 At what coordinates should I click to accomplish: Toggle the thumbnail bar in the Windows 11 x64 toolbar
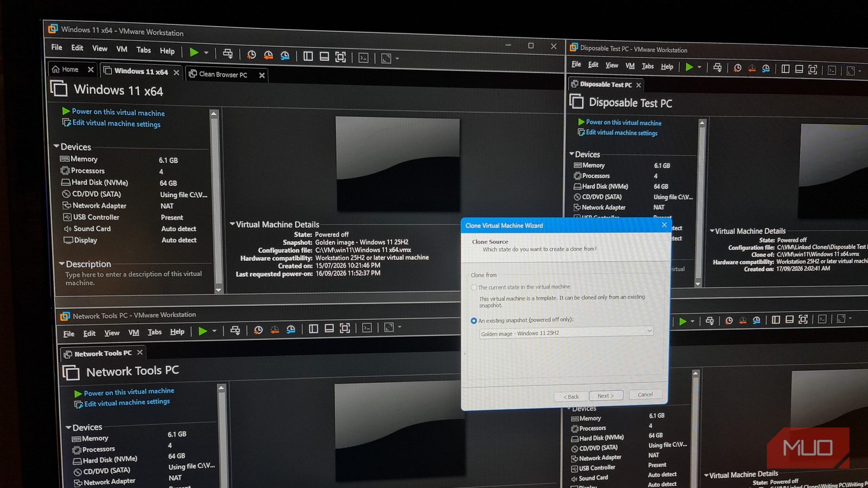(x=324, y=56)
